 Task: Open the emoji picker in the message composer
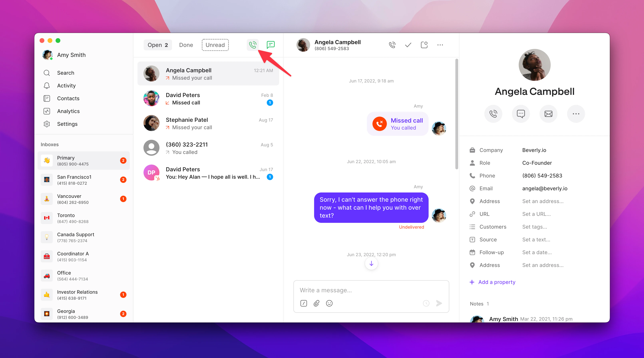coord(329,303)
